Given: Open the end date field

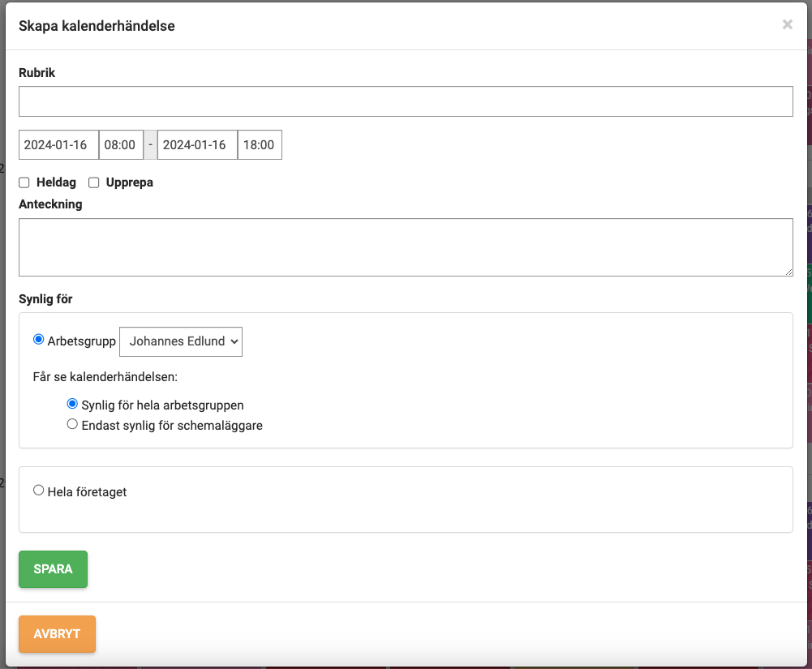Looking at the screenshot, I should click(197, 145).
